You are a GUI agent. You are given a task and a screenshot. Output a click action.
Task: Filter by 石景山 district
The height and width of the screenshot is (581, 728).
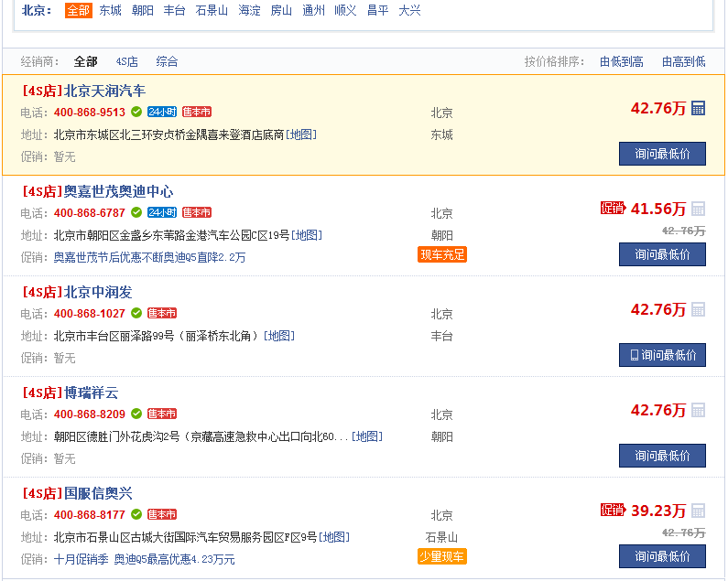212,10
